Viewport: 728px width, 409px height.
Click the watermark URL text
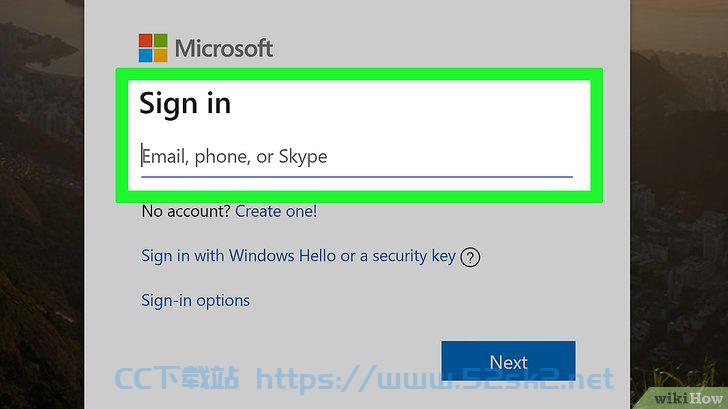point(435,378)
